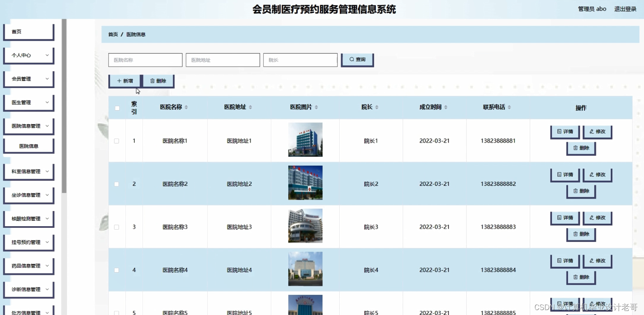Click 院长4 cell

click(371, 270)
